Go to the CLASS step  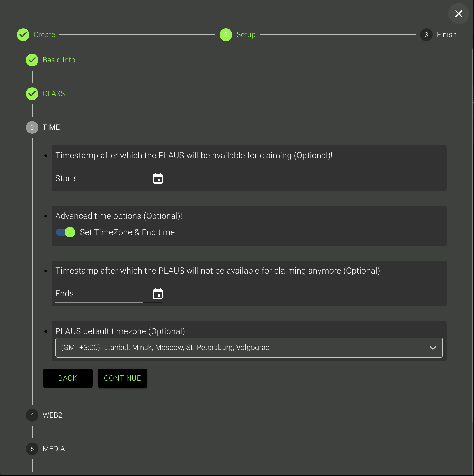(x=54, y=94)
